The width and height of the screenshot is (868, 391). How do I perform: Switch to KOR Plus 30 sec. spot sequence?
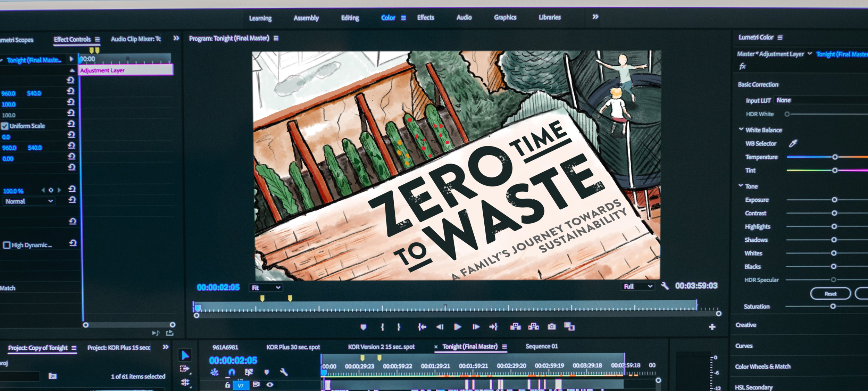(293, 347)
